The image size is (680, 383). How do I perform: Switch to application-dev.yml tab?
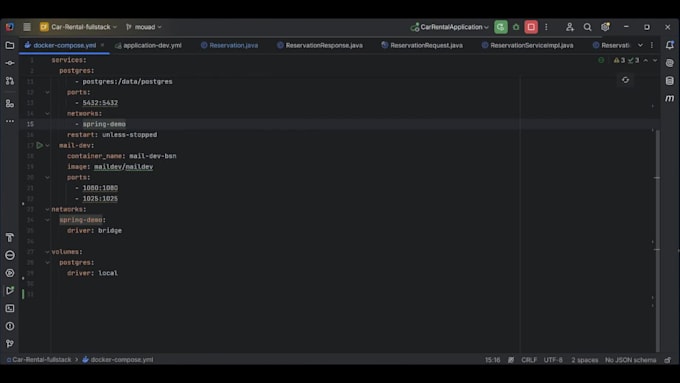148,45
